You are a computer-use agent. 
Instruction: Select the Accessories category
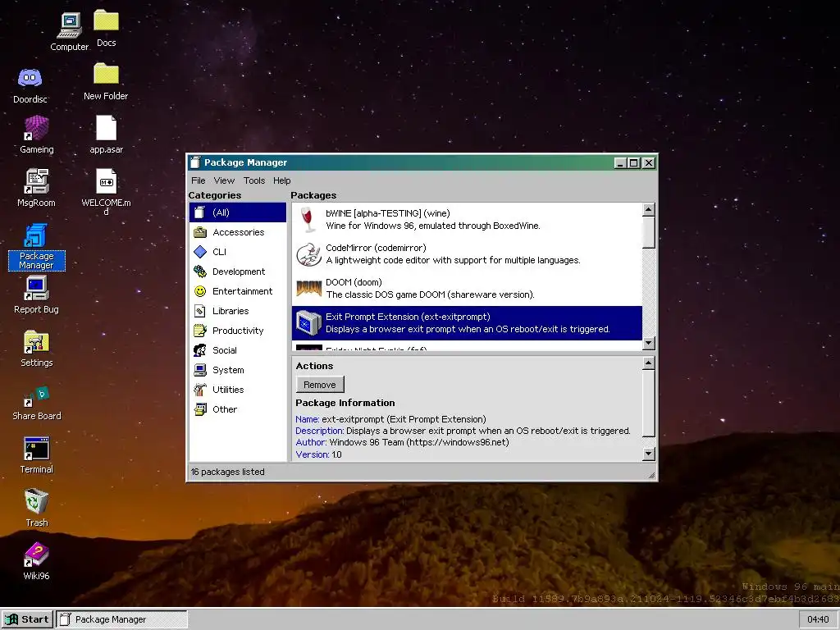(x=238, y=232)
